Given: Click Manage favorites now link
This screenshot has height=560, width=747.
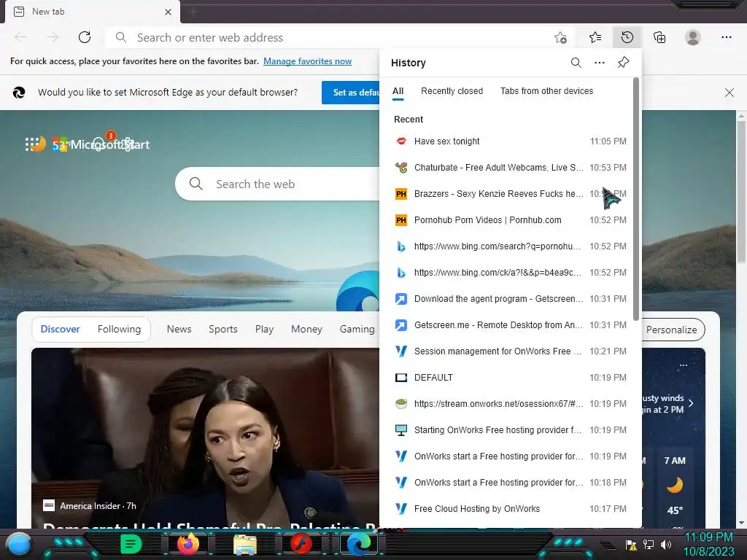Looking at the screenshot, I should [x=307, y=61].
